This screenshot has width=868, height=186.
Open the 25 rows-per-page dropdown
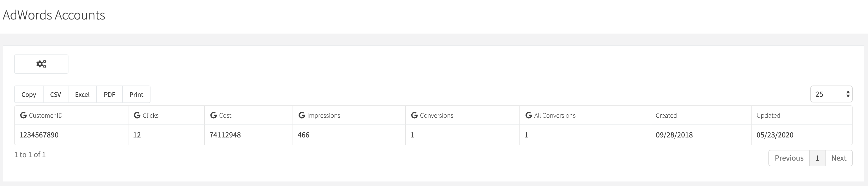831,94
